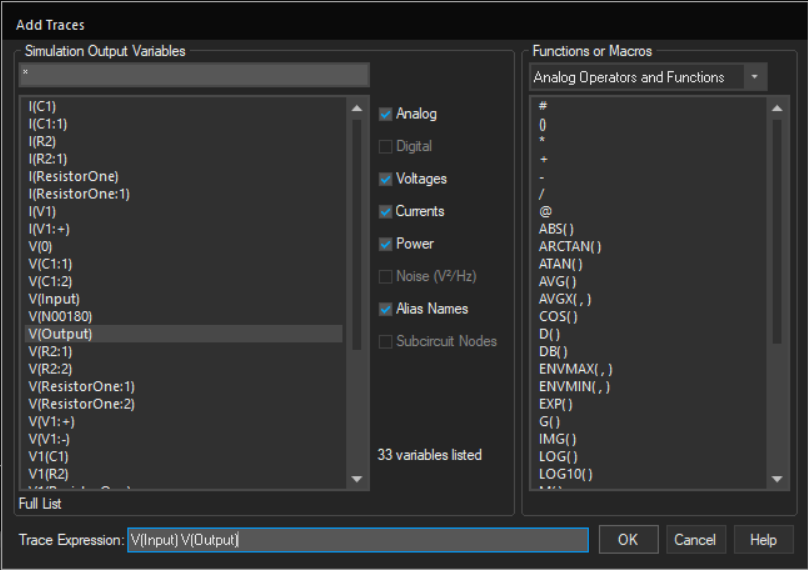The width and height of the screenshot is (808, 570).
Task: Select I(ResistorOne:1) variable
Action: (x=79, y=194)
